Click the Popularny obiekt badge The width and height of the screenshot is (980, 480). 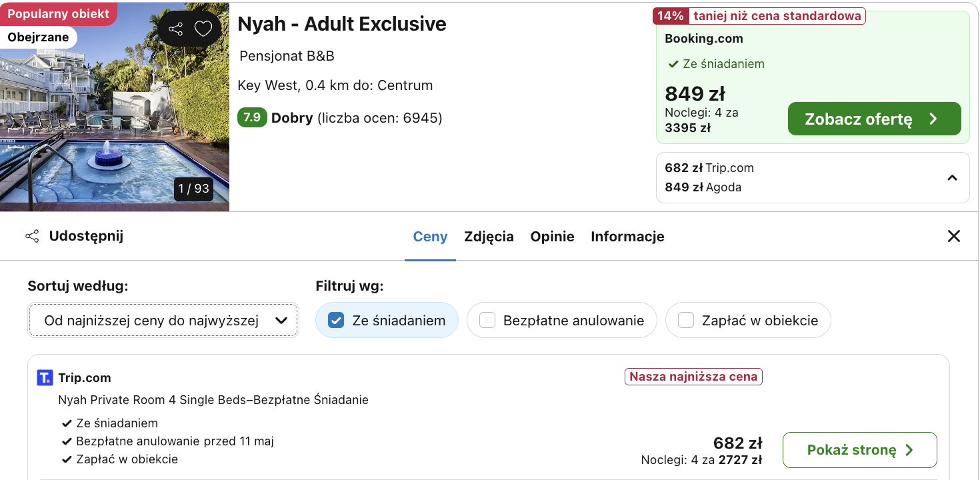point(58,14)
